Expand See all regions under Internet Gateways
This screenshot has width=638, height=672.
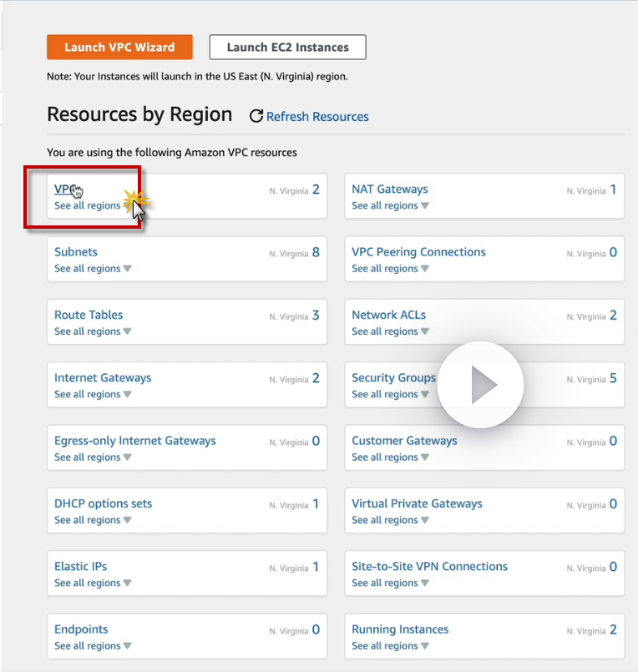[93, 395]
